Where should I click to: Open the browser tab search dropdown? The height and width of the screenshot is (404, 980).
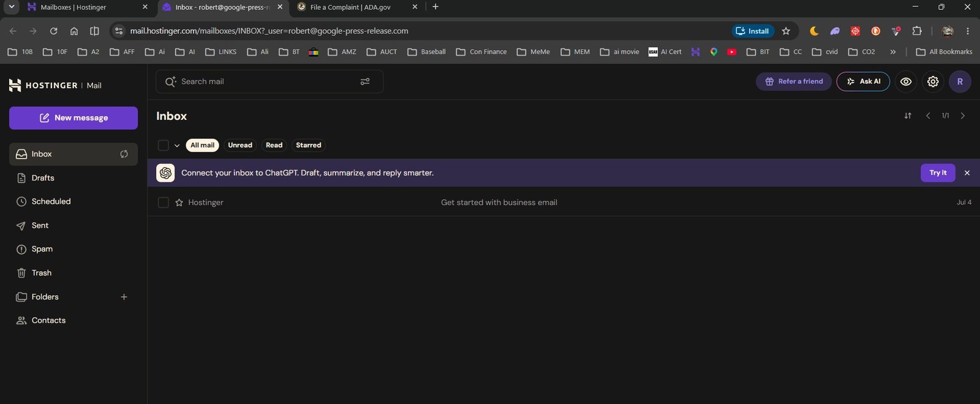[x=11, y=7]
